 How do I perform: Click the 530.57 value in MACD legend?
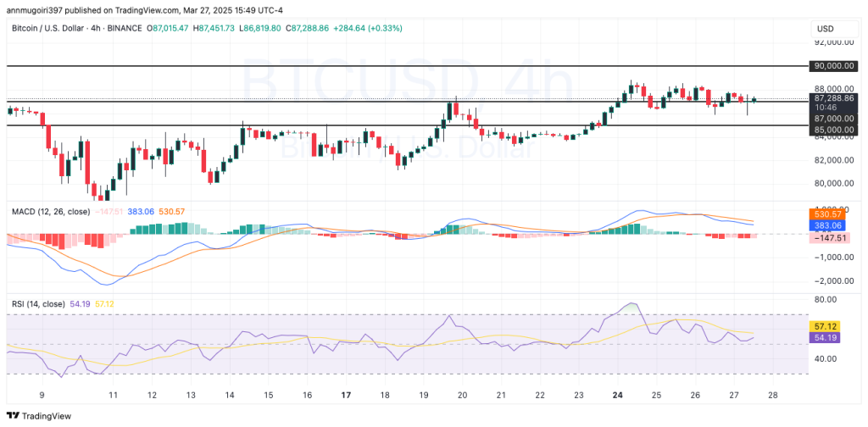pos(173,210)
